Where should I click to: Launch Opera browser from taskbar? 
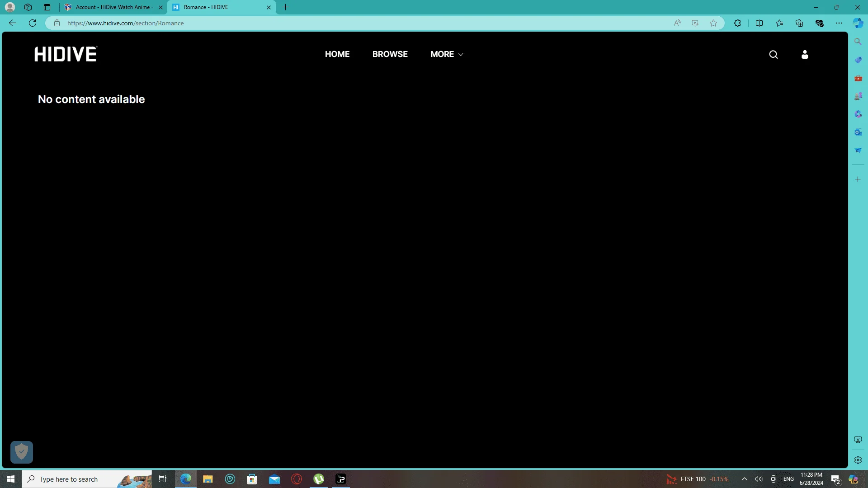(x=297, y=479)
